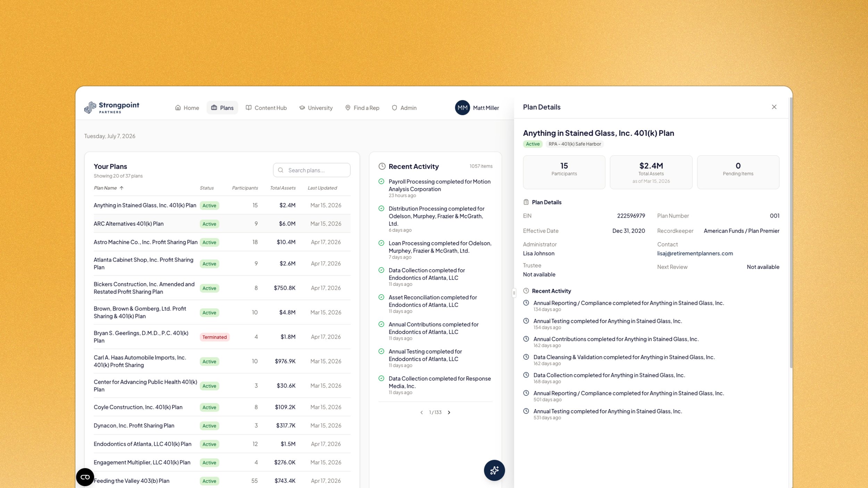868x488 pixels.
Task: Click the Plan Name sort arrow
Action: 122,188
